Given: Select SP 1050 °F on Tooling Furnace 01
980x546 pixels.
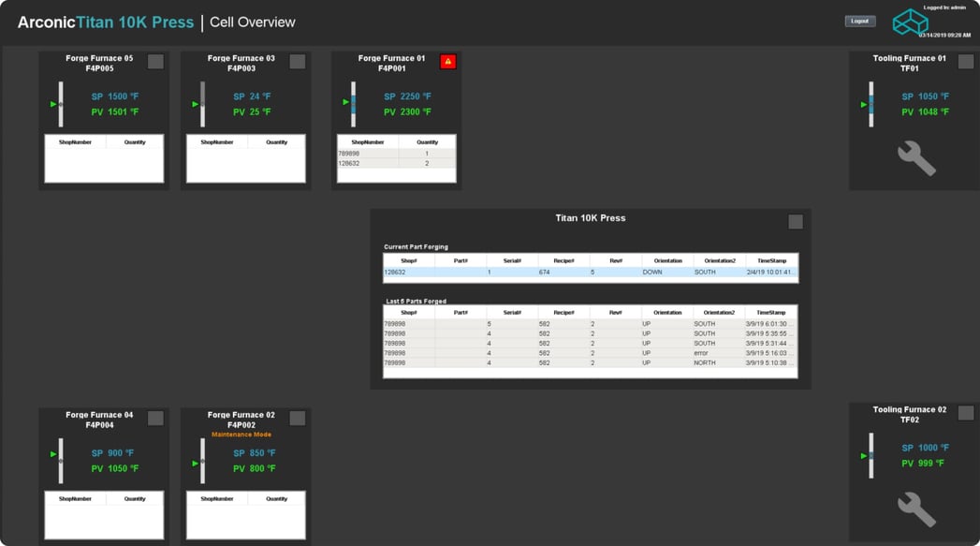Looking at the screenshot, I should [x=925, y=96].
